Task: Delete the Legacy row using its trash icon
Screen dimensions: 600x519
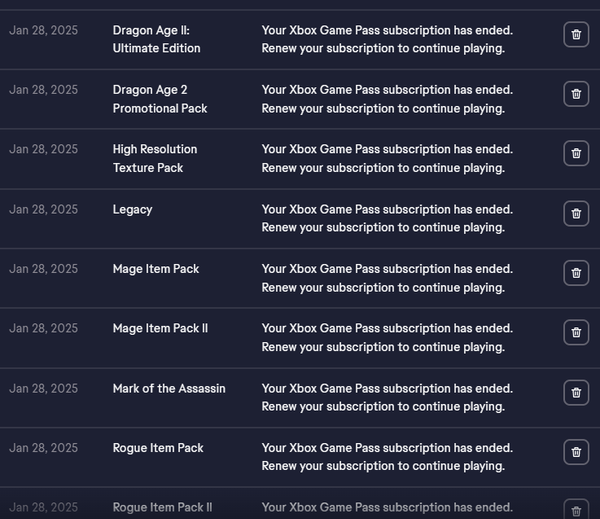Action: point(576,214)
